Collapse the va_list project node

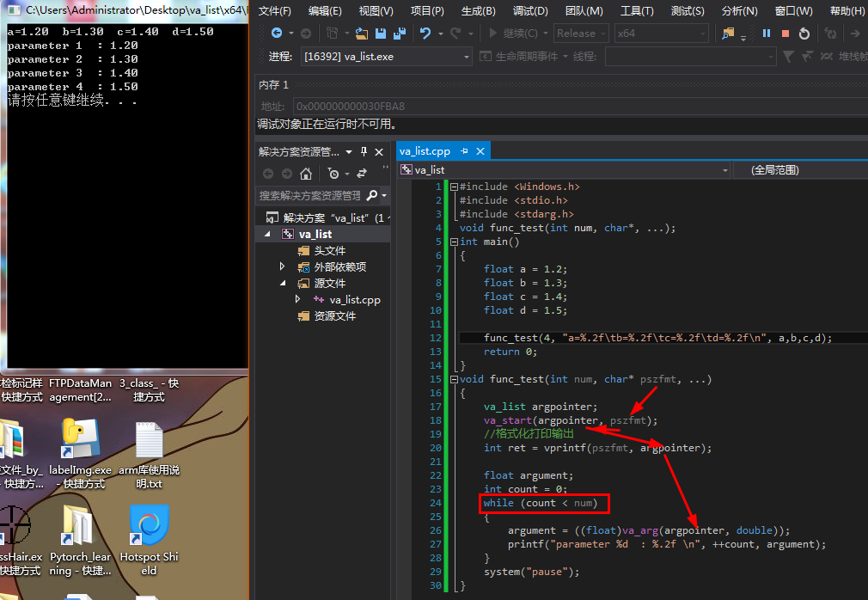click(267, 234)
